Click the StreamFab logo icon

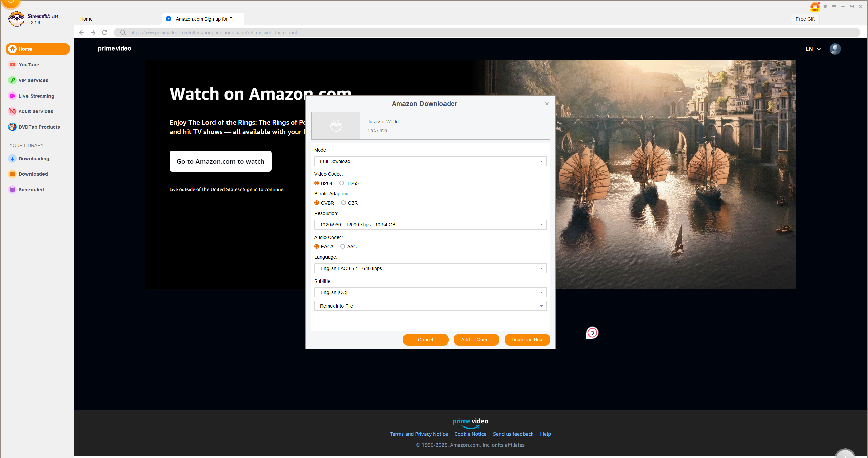tap(16, 19)
